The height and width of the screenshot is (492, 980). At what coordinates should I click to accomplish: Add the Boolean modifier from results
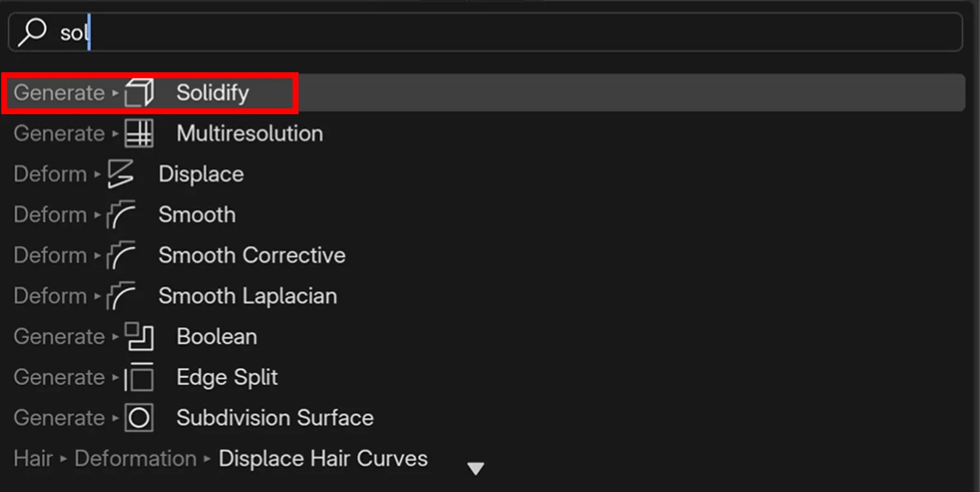[x=217, y=337]
